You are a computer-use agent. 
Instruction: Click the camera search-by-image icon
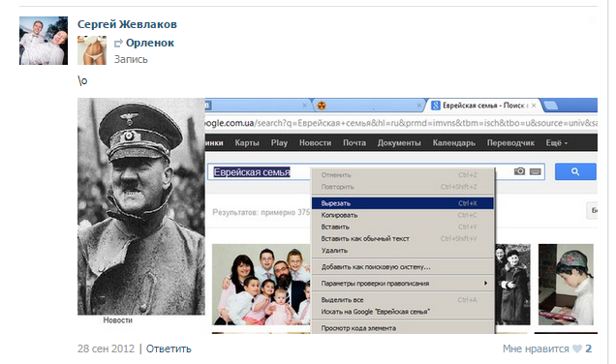(x=519, y=171)
